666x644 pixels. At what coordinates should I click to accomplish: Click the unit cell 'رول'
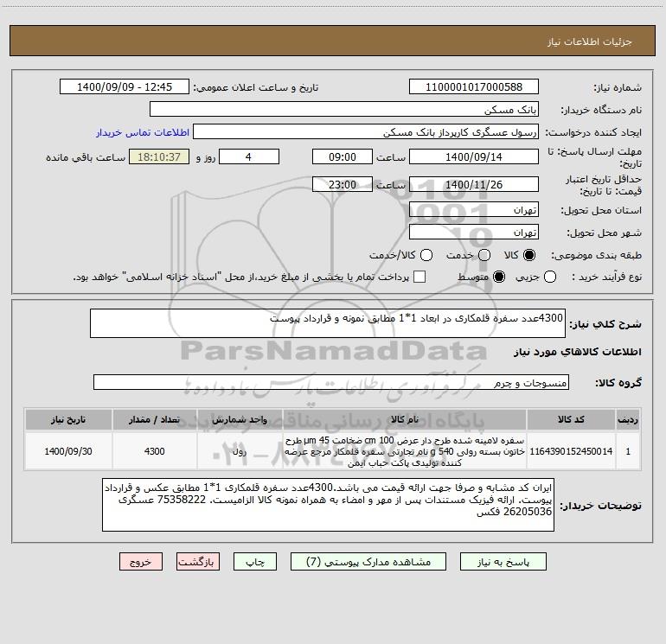[240, 451]
